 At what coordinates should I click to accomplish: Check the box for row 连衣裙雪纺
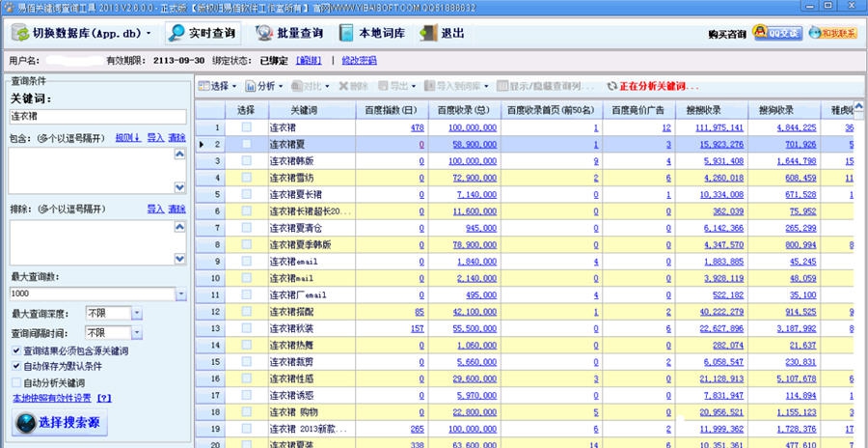246,178
